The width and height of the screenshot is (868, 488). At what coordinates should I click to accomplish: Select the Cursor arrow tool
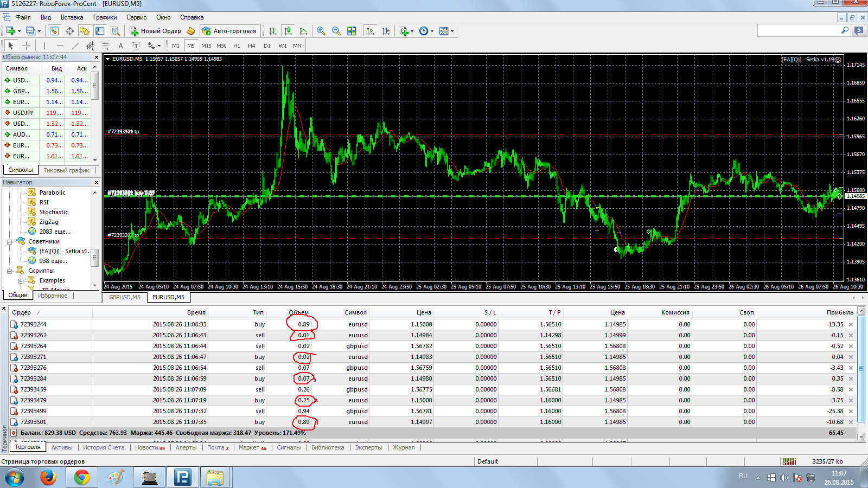(10, 46)
